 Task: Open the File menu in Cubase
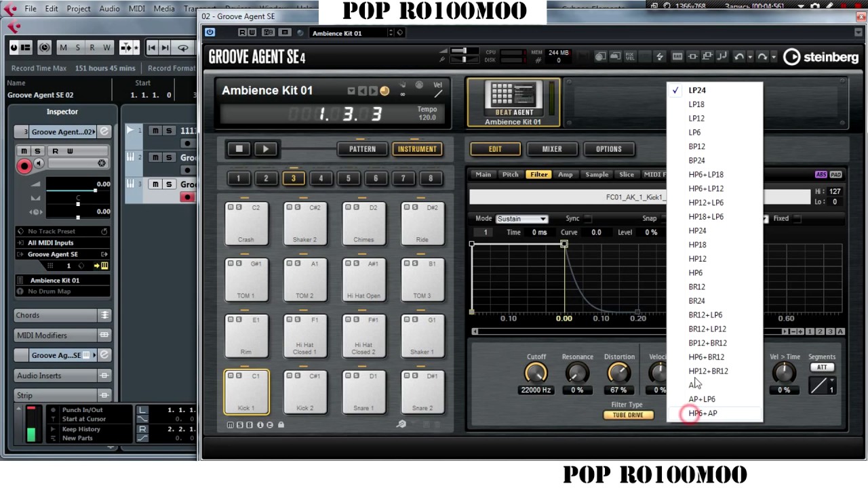tap(31, 9)
